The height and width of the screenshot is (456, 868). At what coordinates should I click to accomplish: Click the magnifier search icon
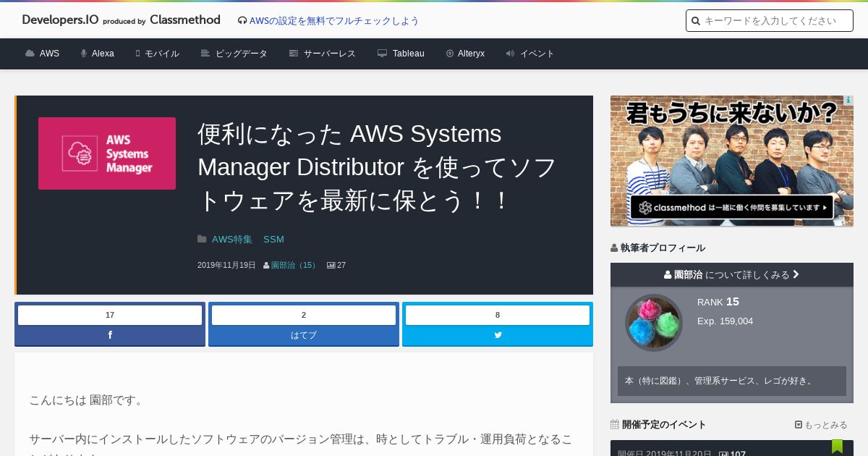pyautogui.click(x=696, y=21)
